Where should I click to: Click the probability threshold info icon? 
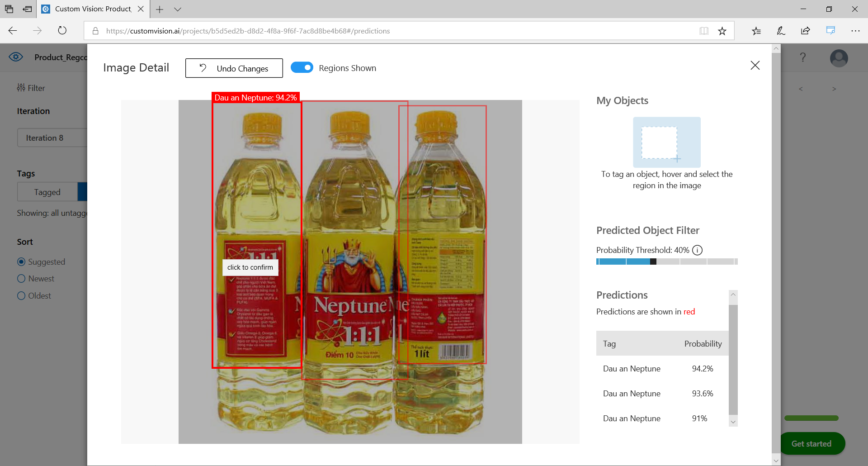[697, 250]
